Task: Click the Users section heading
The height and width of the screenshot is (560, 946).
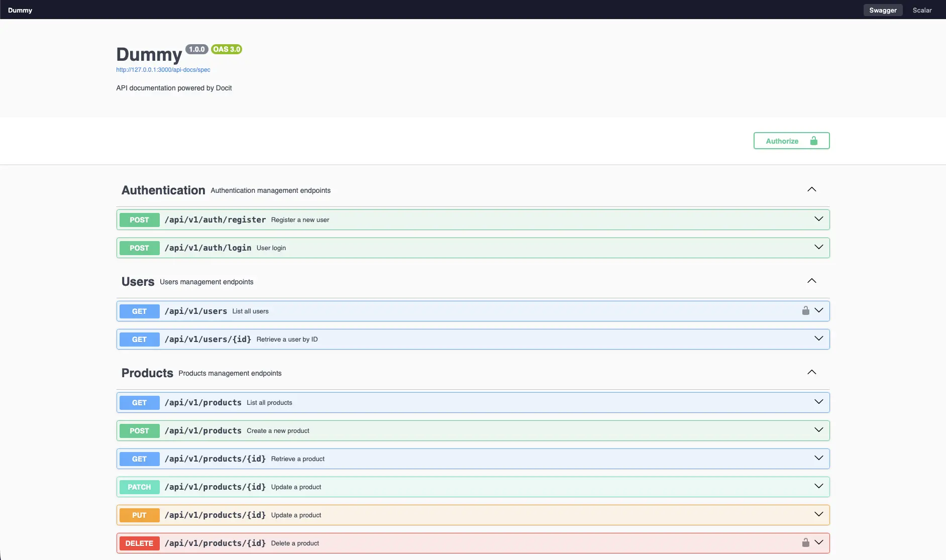Action: pyautogui.click(x=138, y=282)
